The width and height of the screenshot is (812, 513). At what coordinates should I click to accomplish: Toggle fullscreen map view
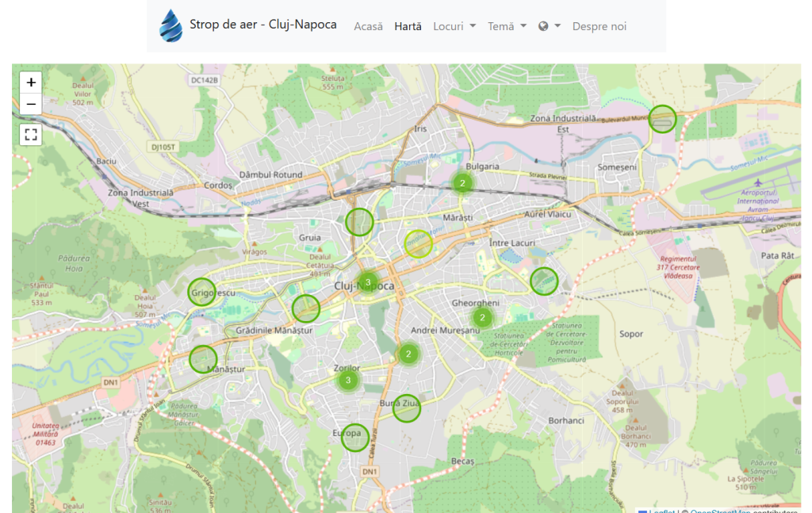point(31,134)
